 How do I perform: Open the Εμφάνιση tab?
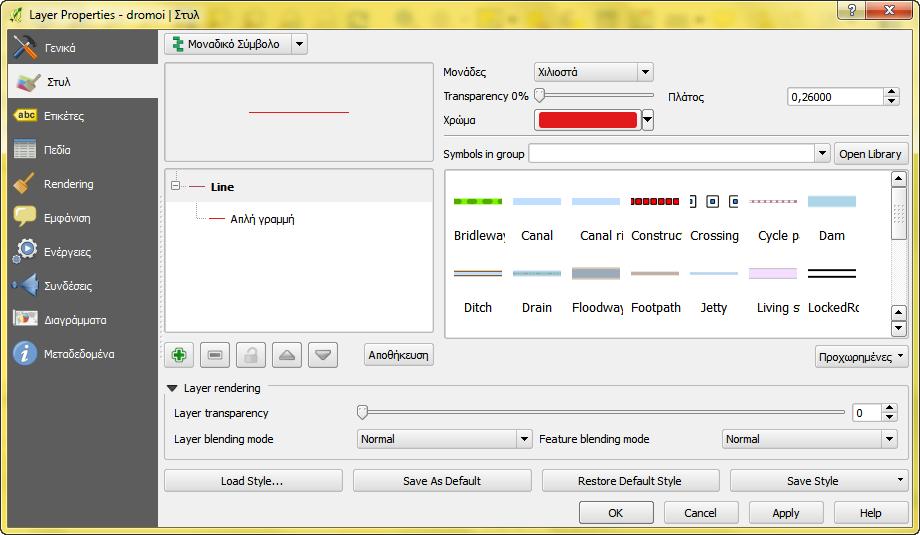click(82, 218)
